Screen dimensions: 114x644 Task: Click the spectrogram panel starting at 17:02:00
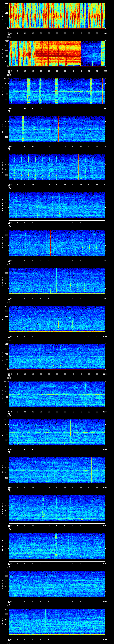(57, 53)
